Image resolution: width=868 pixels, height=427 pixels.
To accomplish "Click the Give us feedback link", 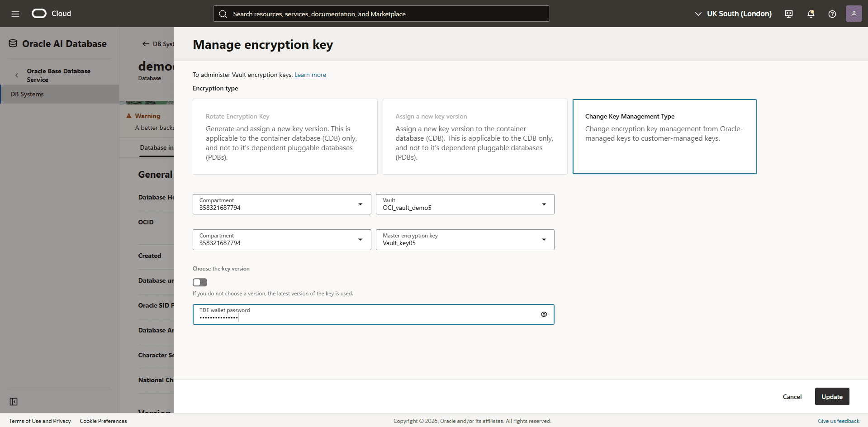I will (x=838, y=421).
